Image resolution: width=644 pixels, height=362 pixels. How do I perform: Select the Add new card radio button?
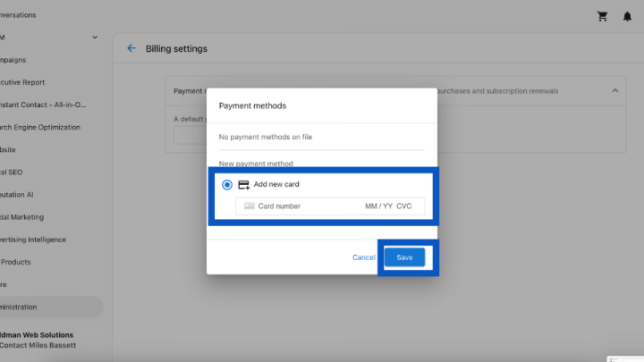pos(226,185)
